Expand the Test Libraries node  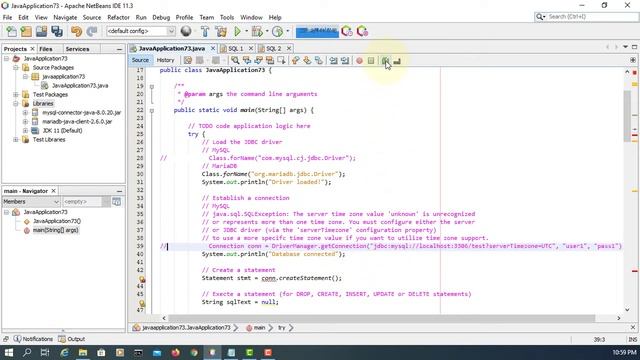point(16,140)
